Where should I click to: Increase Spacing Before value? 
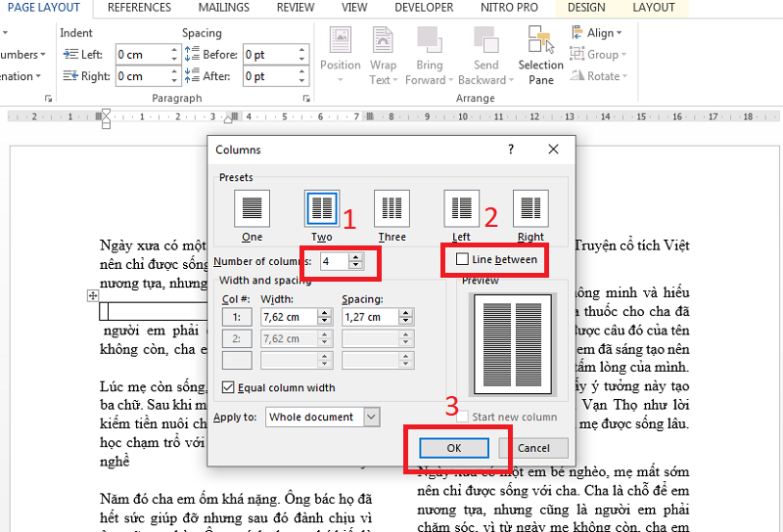(301, 50)
